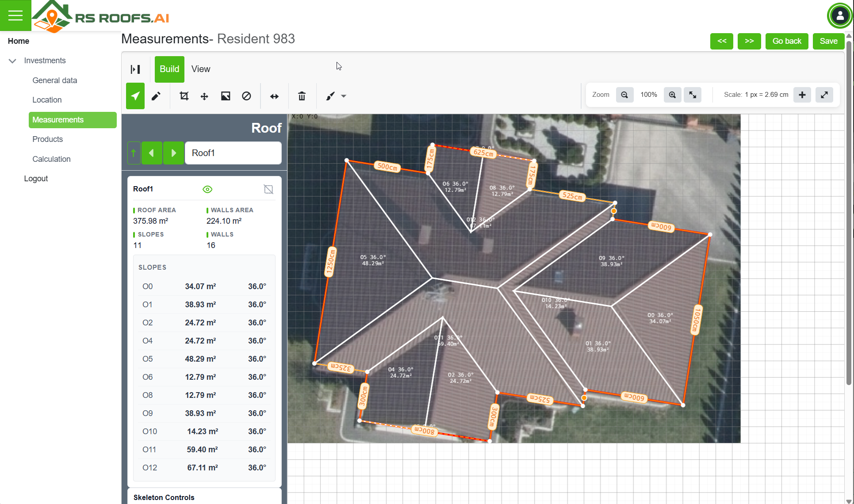The width and height of the screenshot is (854, 504).
Task: Click the crop tool icon
Action: coord(184,96)
